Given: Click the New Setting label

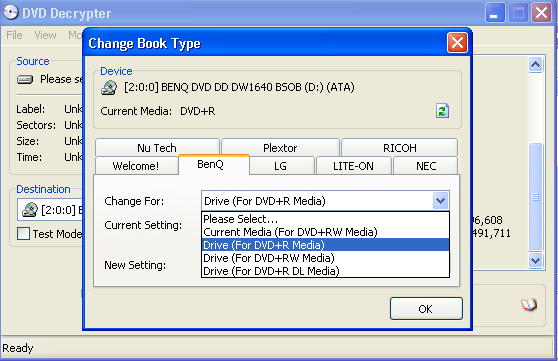Looking at the screenshot, I should coord(135,265).
